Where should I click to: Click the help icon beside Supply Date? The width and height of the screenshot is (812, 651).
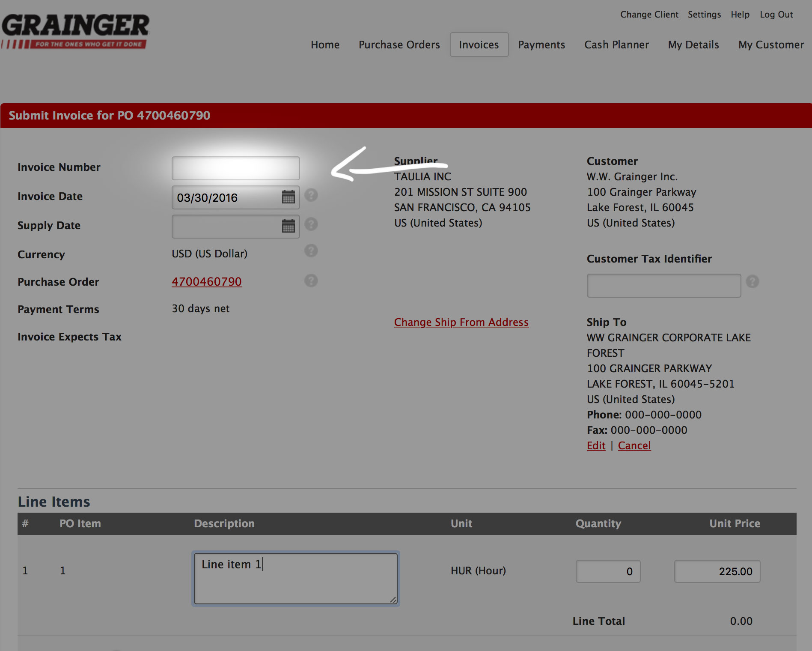pyautogui.click(x=311, y=224)
